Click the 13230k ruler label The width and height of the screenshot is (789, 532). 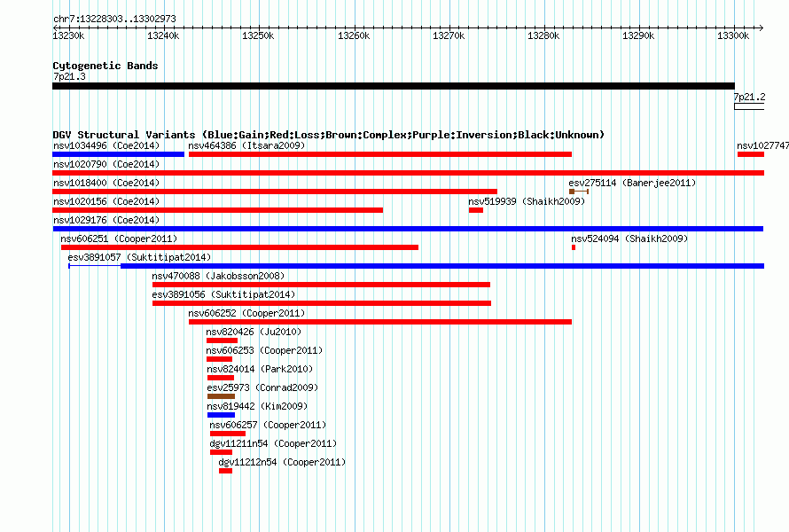[68, 35]
